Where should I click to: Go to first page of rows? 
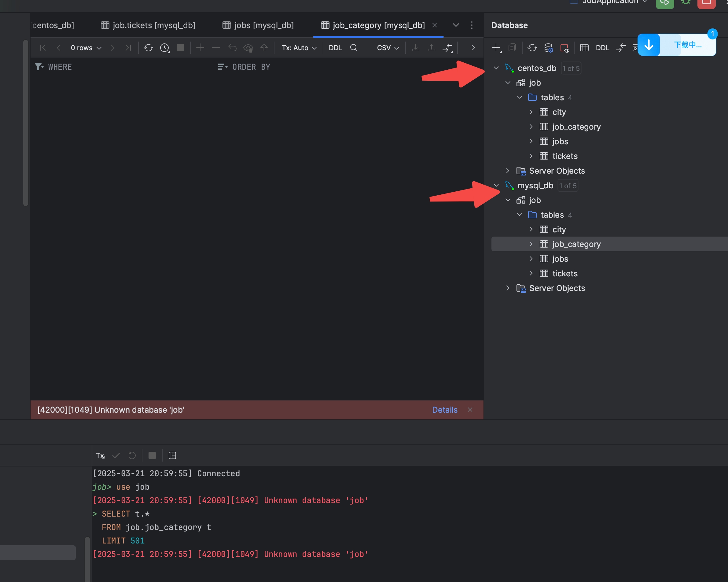point(43,48)
